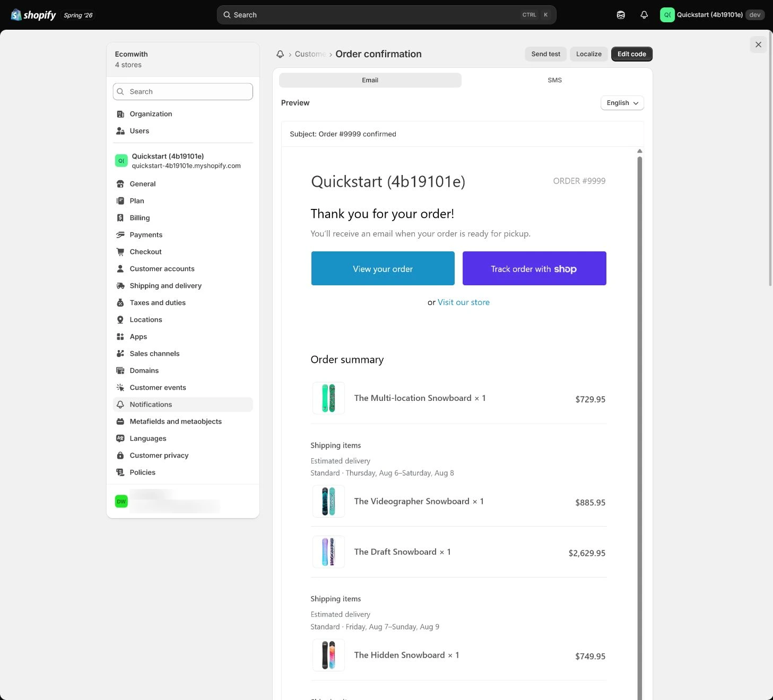Click the Ecomwith 4 stores header
The width and height of the screenshot is (773, 700).
183,59
